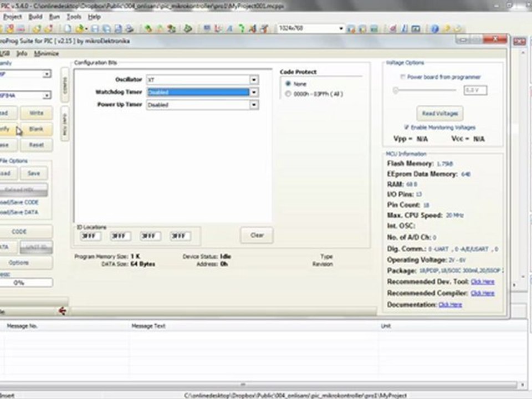This screenshot has width=532, height=399.
Task: Click the Reload HEX button
Action: pos(23,190)
